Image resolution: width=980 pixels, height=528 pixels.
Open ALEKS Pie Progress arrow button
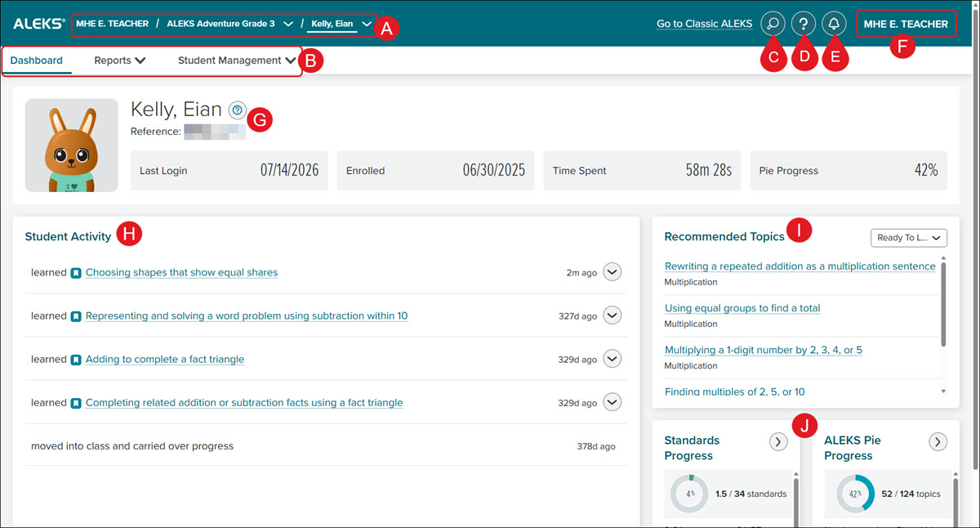(x=938, y=441)
